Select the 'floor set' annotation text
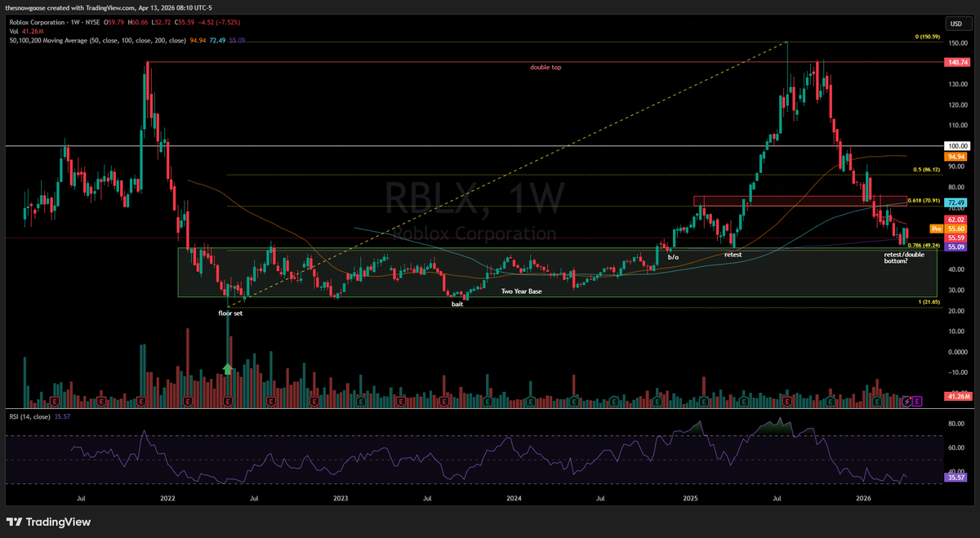This screenshot has width=980, height=538. [230, 313]
